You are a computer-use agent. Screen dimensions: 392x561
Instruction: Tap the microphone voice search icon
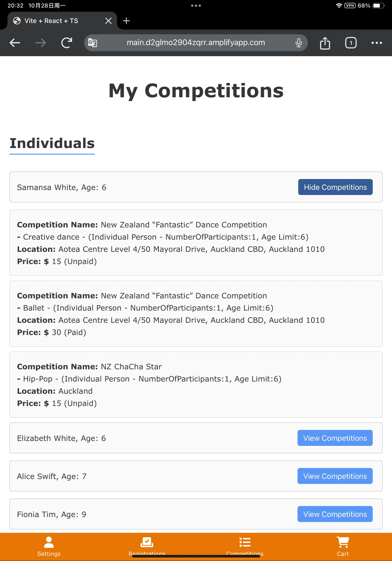tap(298, 43)
